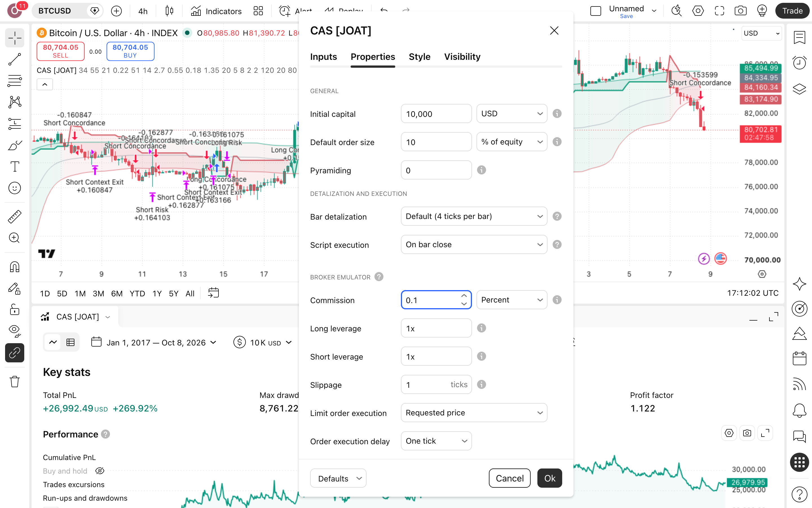
Task: Click the Cancel button
Action: pos(509,478)
